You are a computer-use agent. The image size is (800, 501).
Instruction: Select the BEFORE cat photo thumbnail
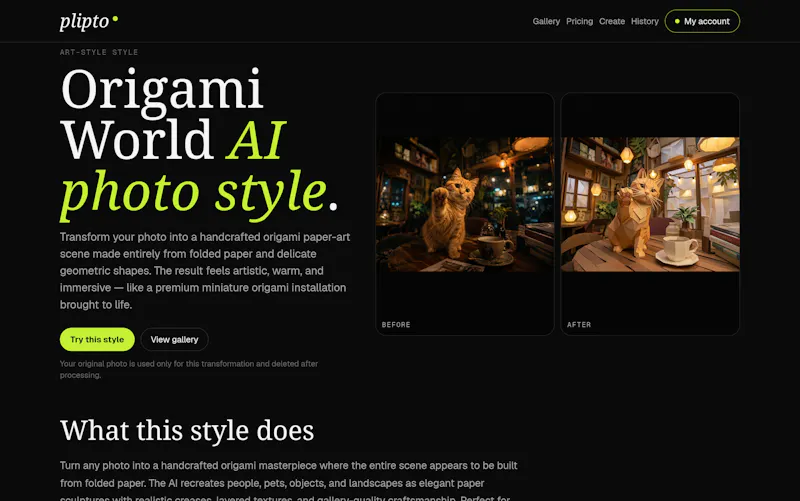pos(465,204)
